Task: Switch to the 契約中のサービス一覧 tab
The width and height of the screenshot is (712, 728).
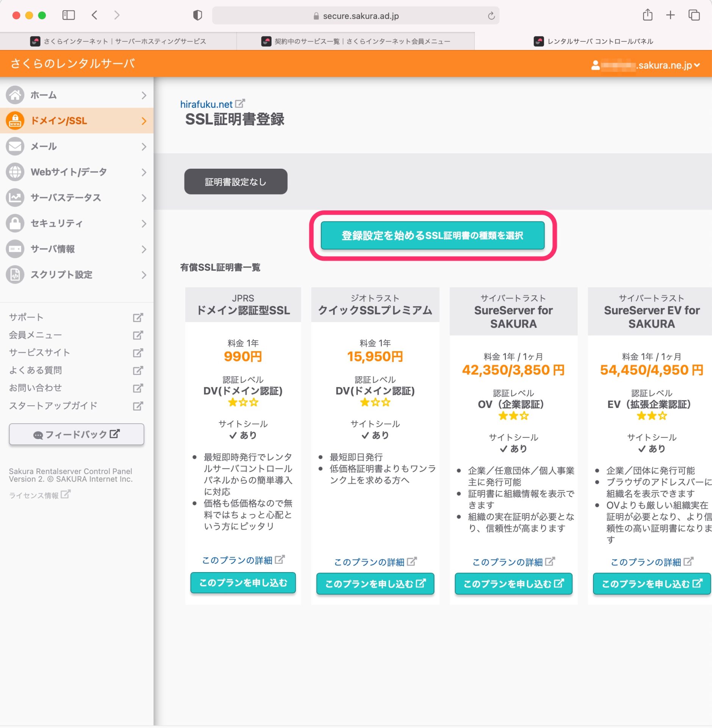Action: pyautogui.click(x=355, y=41)
